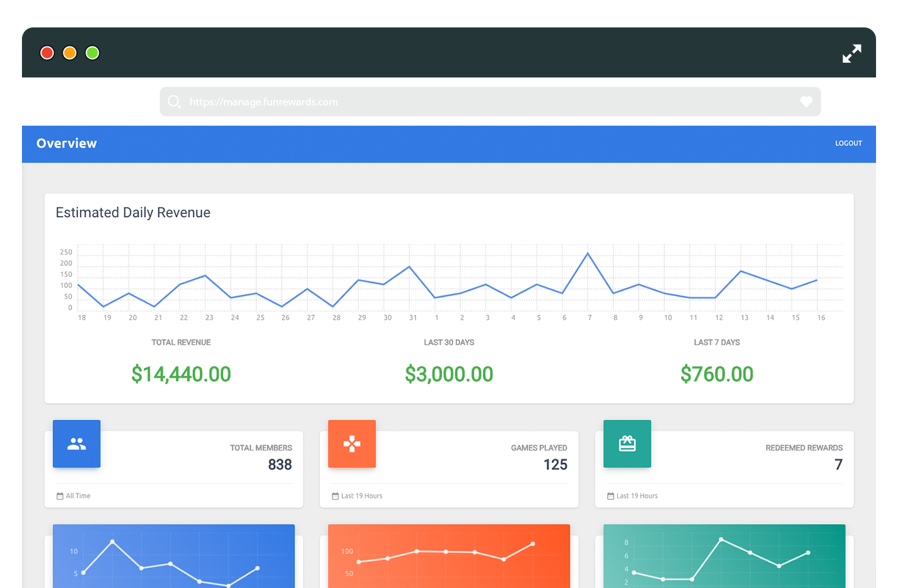Click the Overview page title
The width and height of the screenshot is (898, 588).
coord(66,143)
